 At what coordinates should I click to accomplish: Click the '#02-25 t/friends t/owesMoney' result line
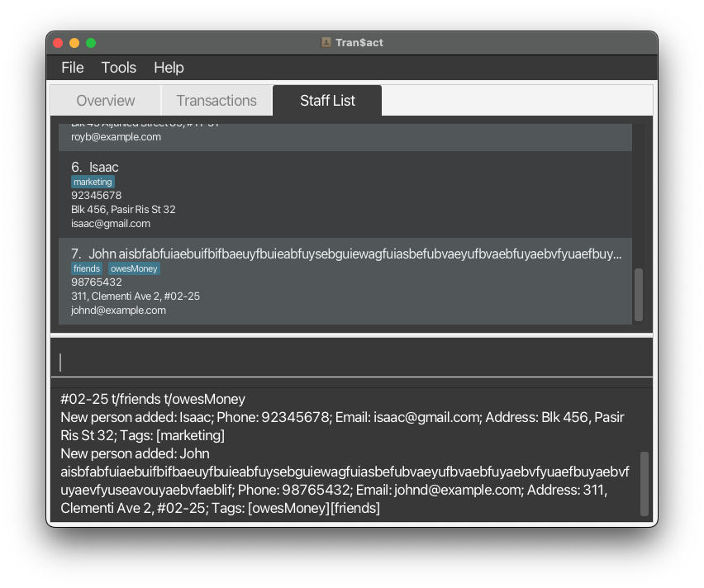pos(153,399)
